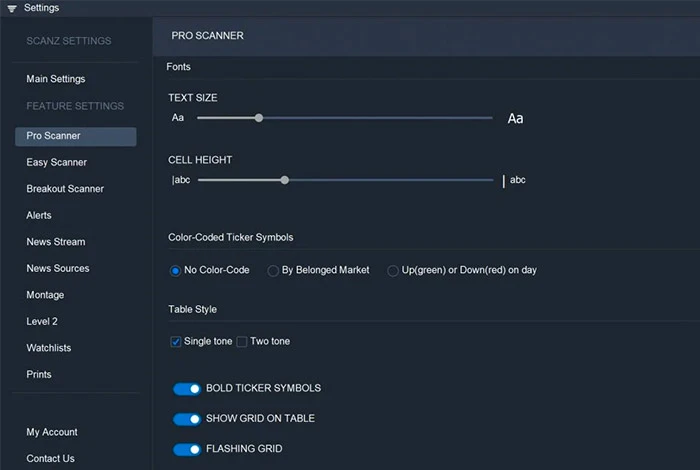Open Alerts settings

tap(39, 215)
